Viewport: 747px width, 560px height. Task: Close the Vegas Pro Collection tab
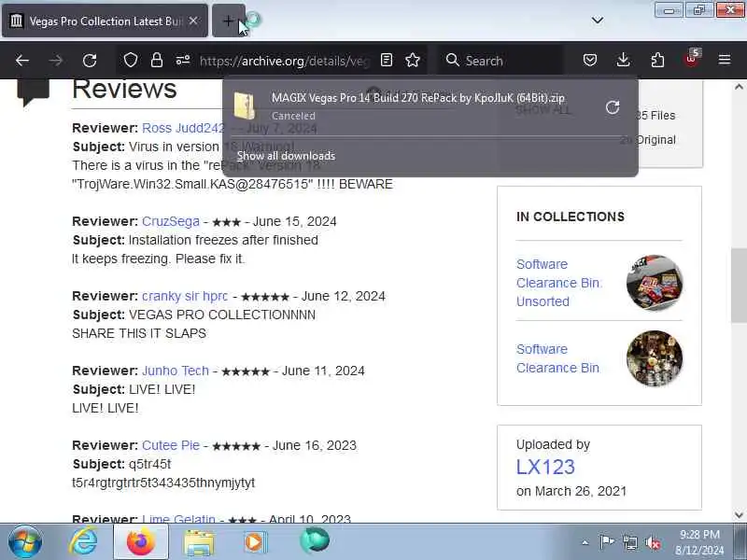pos(193,21)
